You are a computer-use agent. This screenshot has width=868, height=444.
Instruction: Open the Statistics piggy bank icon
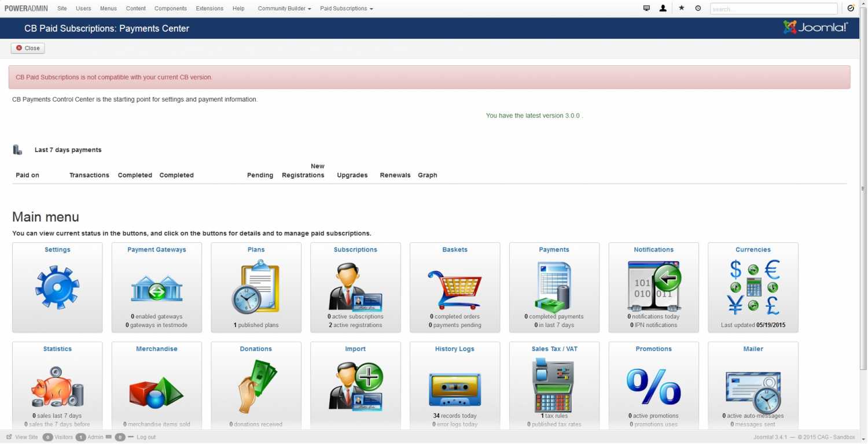pos(57,387)
